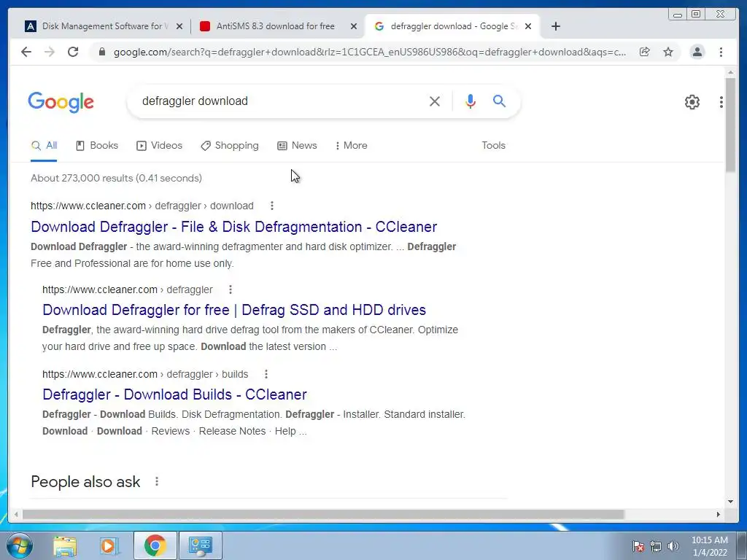This screenshot has height=560, width=747.
Task: Click the horizontal scrollbar thumb
Action: [x=323, y=514]
